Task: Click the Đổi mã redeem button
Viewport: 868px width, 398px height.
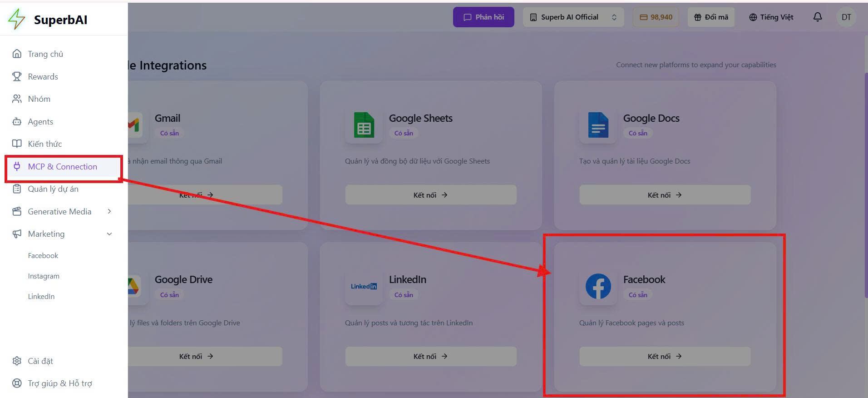Action: coord(711,17)
